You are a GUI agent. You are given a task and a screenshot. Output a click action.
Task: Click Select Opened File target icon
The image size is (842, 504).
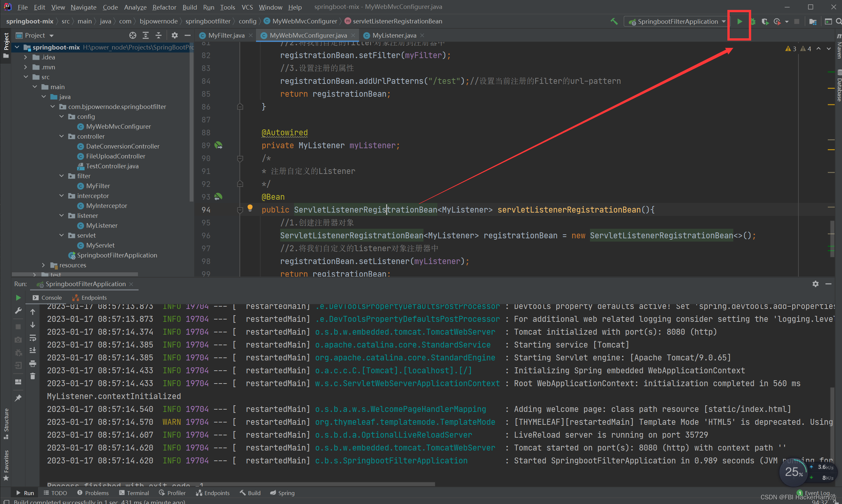pyautogui.click(x=133, y=35)
